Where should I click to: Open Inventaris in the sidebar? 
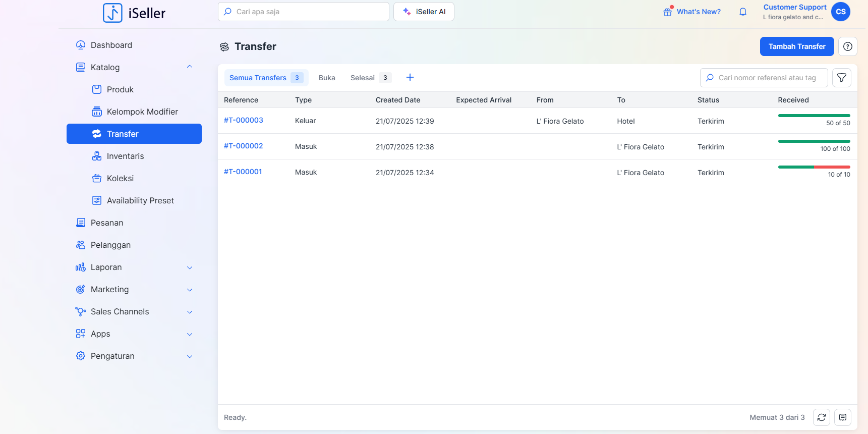[125, 156]
